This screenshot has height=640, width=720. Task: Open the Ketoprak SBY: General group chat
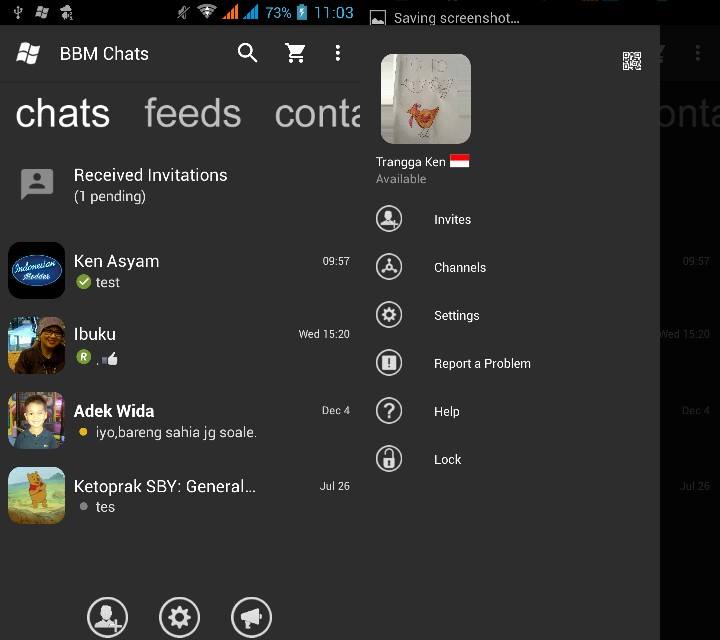tap(180, 495)
